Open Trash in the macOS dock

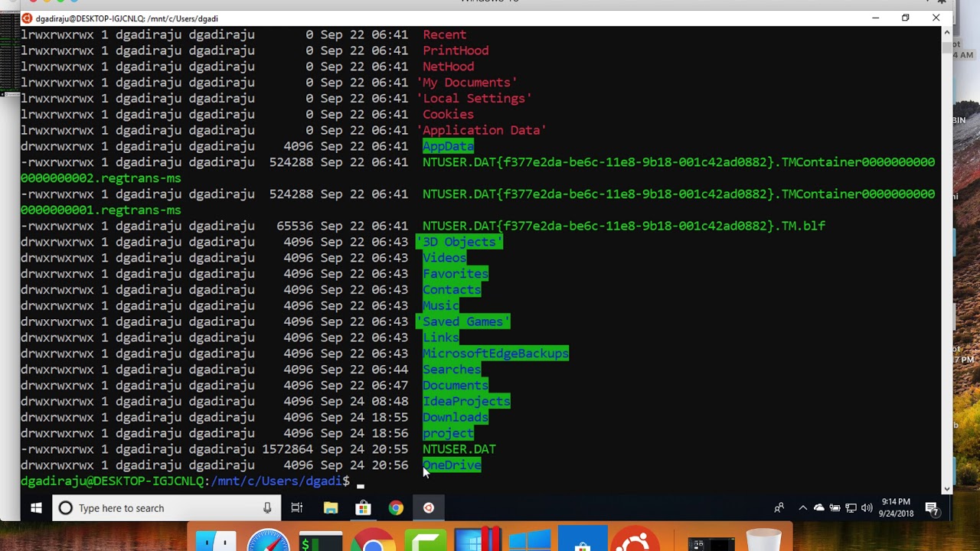pyautogui.click(x=763, y=540)
